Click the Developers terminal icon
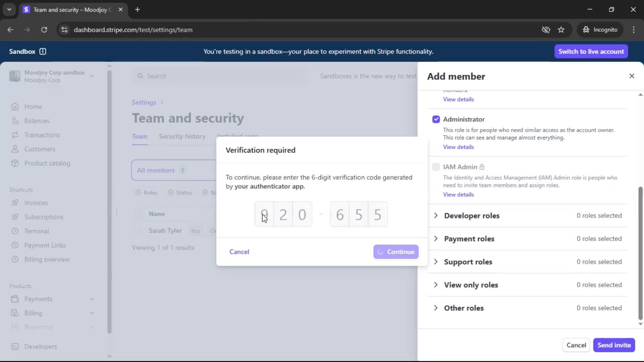The height and width of the screenshot is (362, 644). (x=15, y=347)
